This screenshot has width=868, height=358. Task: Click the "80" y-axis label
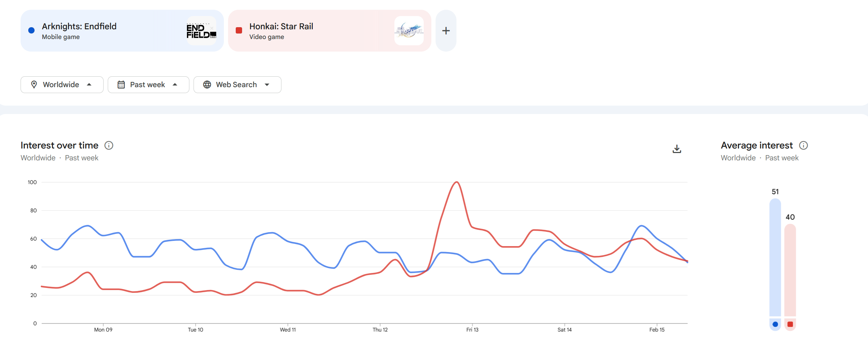point(33,211)
